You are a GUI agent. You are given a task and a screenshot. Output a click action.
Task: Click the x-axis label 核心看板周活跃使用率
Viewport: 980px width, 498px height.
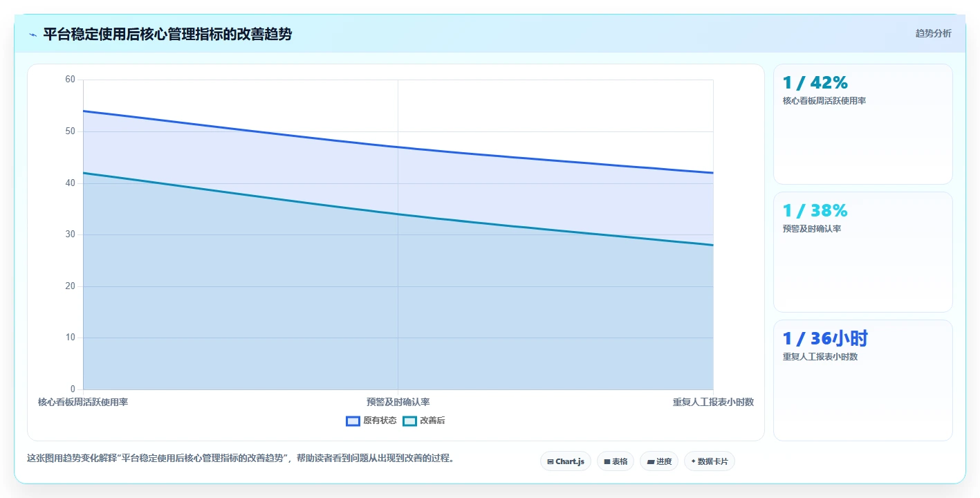click(x=83, y=402)
